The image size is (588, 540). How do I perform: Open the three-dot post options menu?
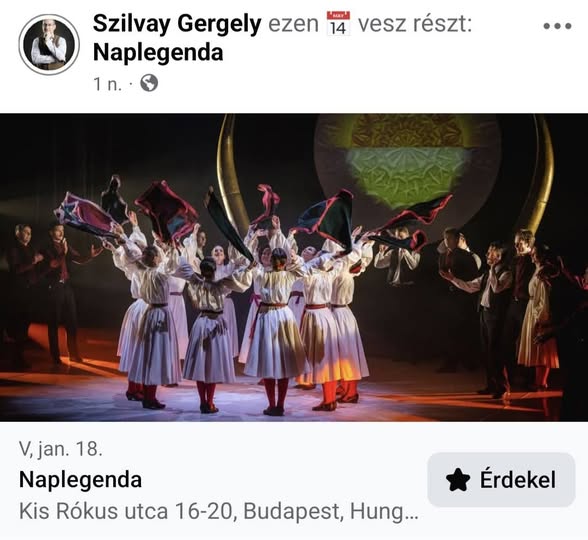coord(557,26)
